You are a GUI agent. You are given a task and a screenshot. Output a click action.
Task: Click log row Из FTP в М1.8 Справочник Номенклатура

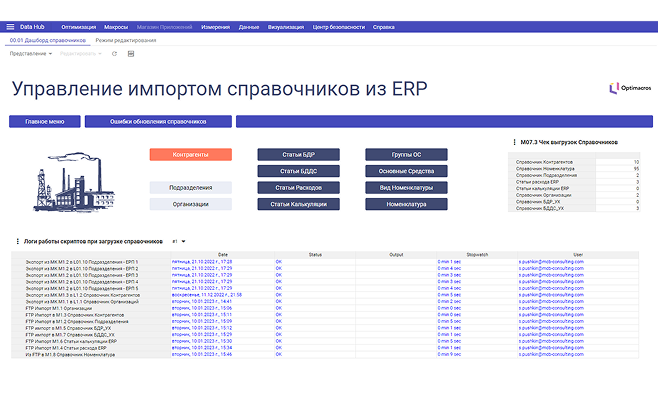pos(325,355)
